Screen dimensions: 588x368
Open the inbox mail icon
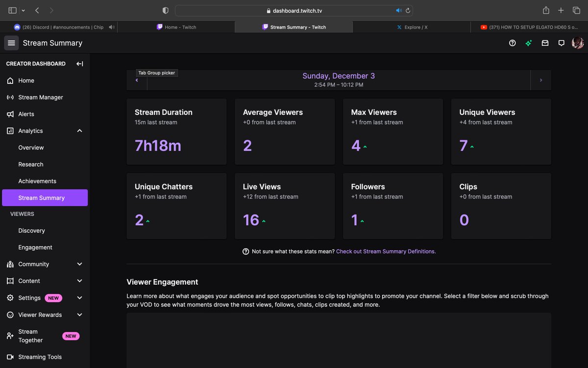[545, 43]
